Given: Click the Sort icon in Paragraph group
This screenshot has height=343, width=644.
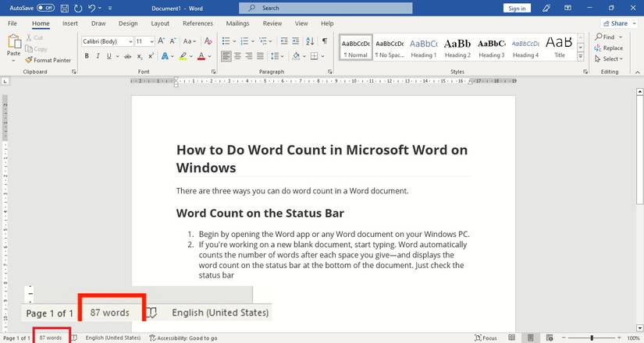Looking at the screenshot, I should (308, 41).
